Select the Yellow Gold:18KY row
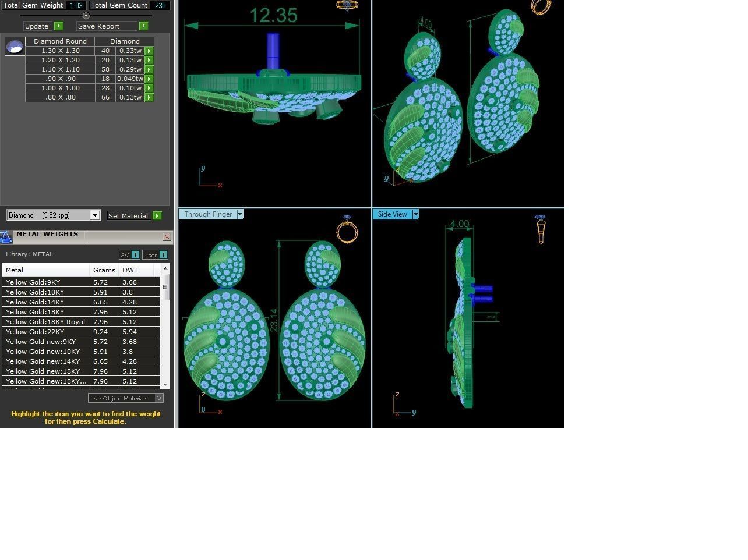The height and width of the screenshot is (560, 748). tap(82, 312)
